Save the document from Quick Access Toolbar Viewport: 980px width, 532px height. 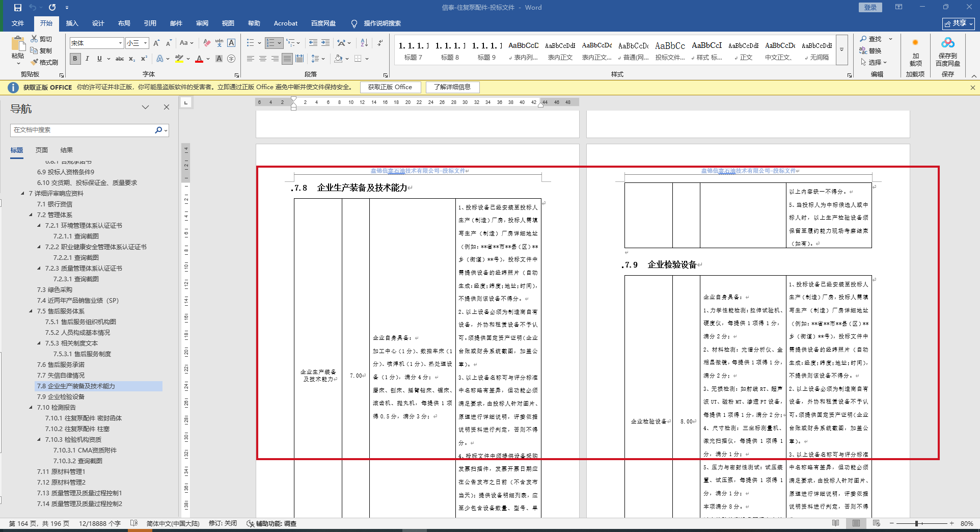[x=18, y=8]
